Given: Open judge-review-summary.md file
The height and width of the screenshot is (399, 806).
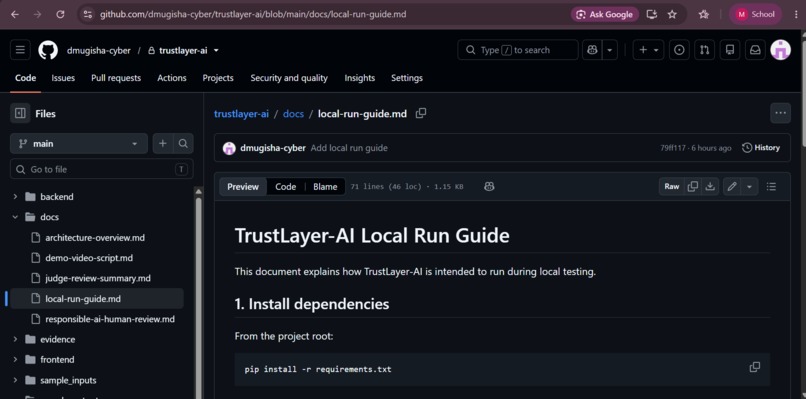Looking at the screenshot, I should 98,278.
